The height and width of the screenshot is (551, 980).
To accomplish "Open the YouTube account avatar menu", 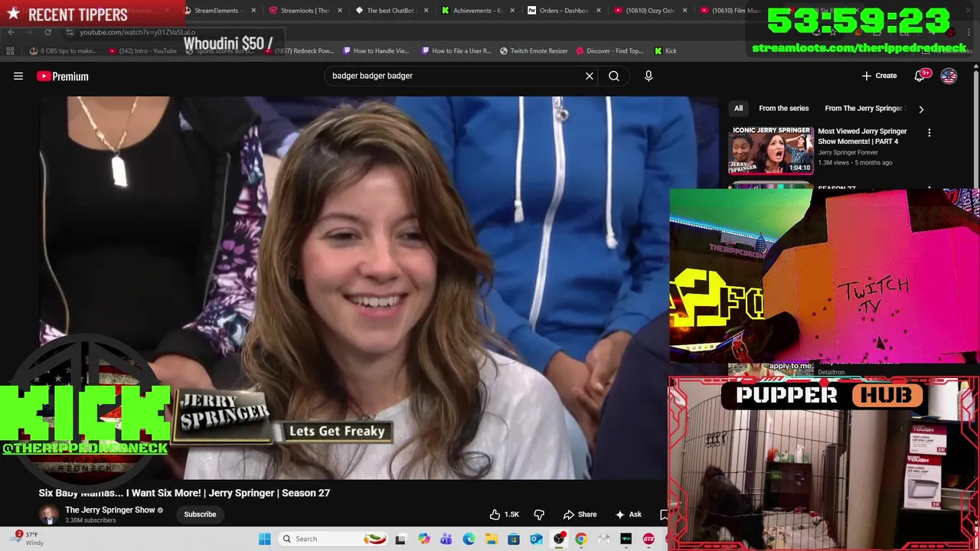I will coord(949,76).
